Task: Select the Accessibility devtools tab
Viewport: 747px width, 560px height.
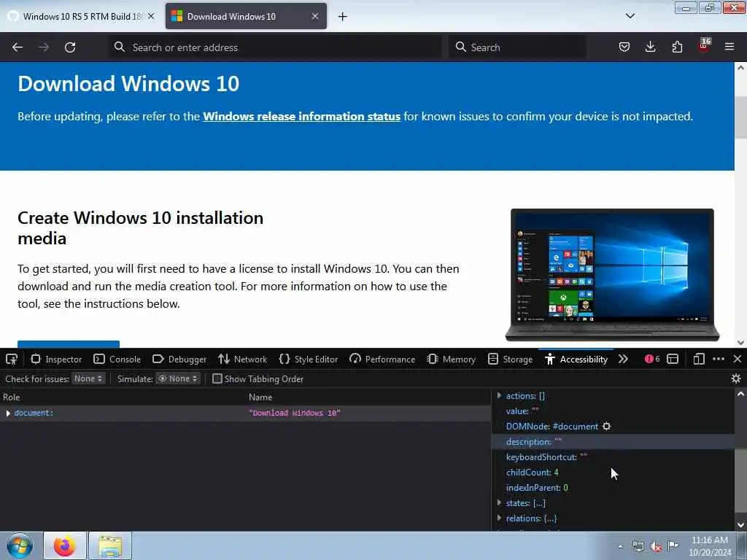Action: (x=576, y=359)
